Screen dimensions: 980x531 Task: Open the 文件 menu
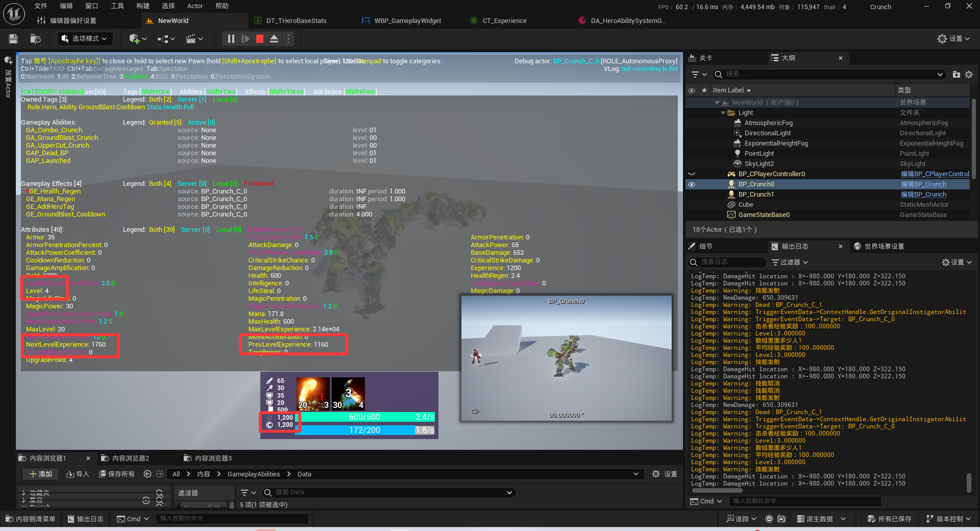click(41, 6)
